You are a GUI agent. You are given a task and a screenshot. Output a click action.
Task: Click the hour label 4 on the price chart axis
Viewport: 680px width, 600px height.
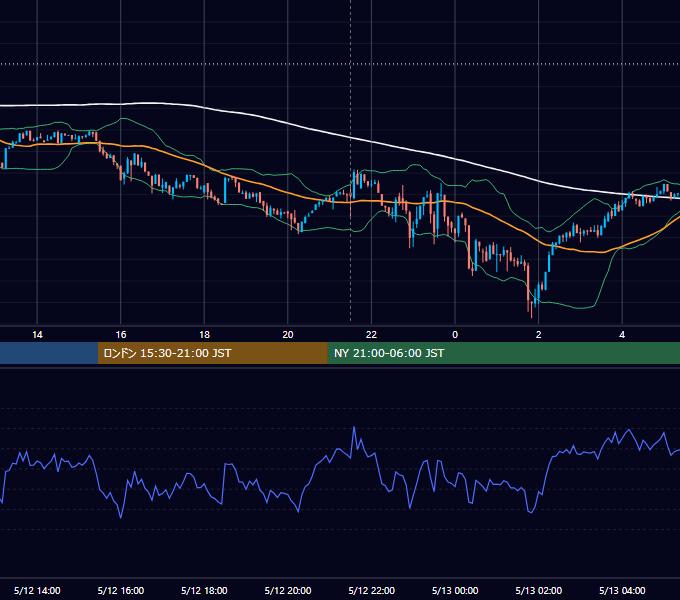[622, 335]
